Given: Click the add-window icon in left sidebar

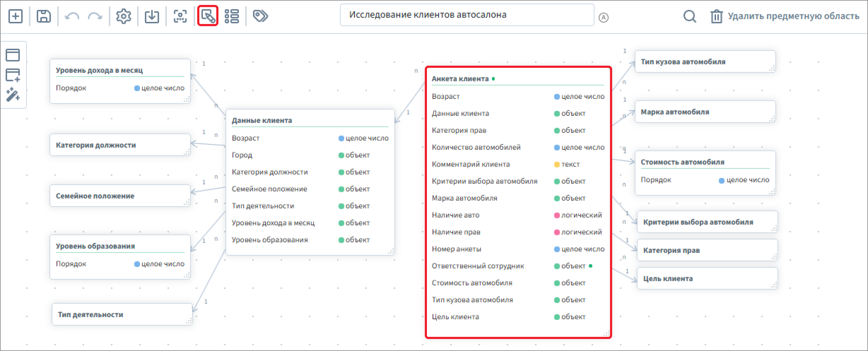Looking at the screenshot, I should [13, 75].
